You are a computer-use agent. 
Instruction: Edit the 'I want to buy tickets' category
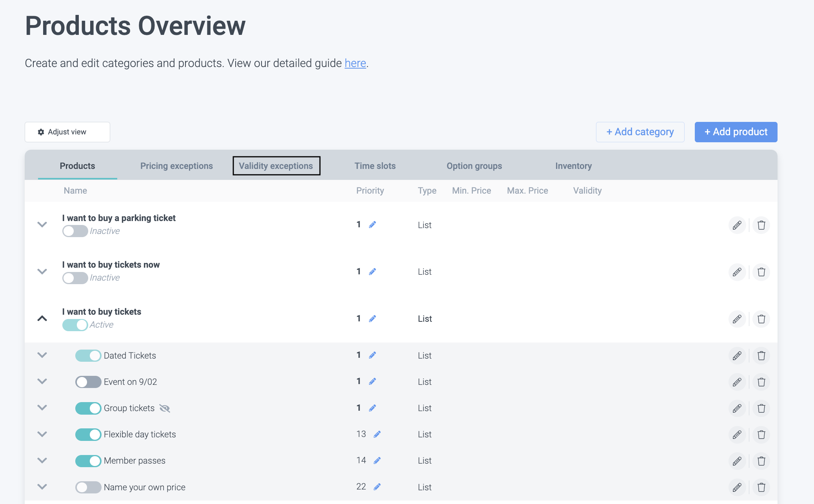737,319
